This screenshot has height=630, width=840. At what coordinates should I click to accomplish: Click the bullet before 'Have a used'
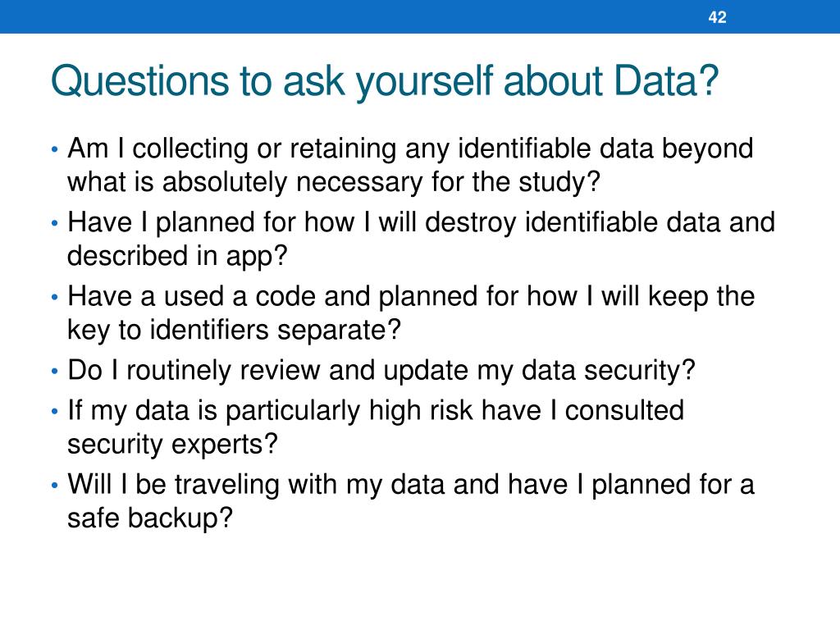pos(54,297)
